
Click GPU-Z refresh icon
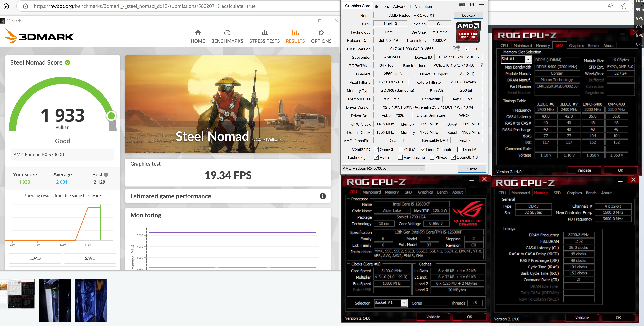click(x=472, y=4)
